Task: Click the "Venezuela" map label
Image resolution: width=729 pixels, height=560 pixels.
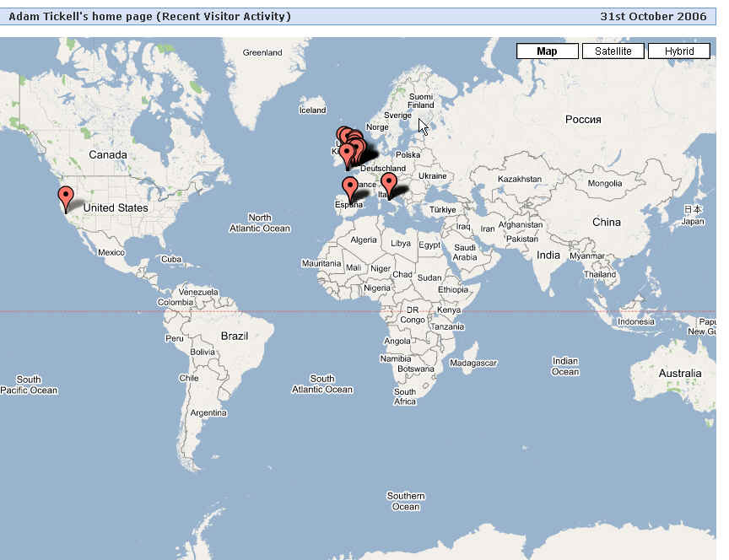Action: [x=198, y=293]
